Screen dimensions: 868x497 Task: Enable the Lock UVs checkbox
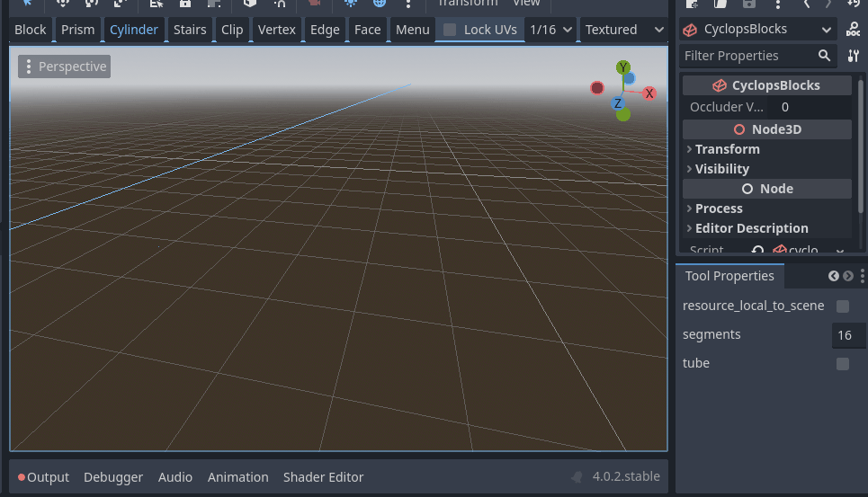[x=450, y=30]
